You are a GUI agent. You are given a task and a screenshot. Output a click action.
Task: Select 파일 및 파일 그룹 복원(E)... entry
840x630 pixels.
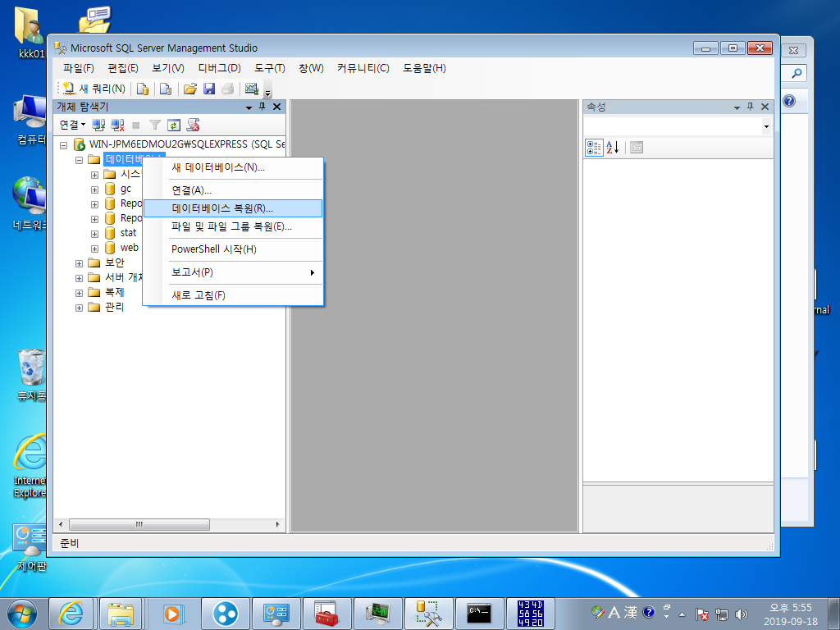pyautogui.click(x=233, y=226)
